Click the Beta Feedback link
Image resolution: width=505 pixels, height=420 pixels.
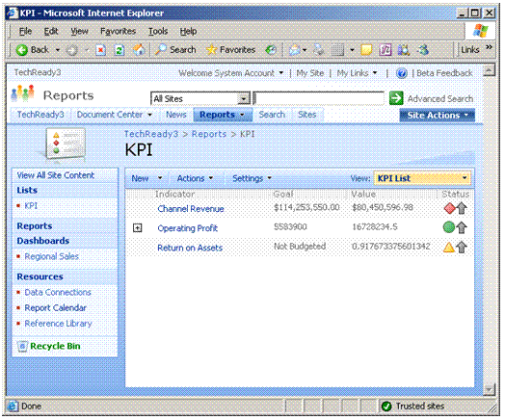click(x=444, y=73)
